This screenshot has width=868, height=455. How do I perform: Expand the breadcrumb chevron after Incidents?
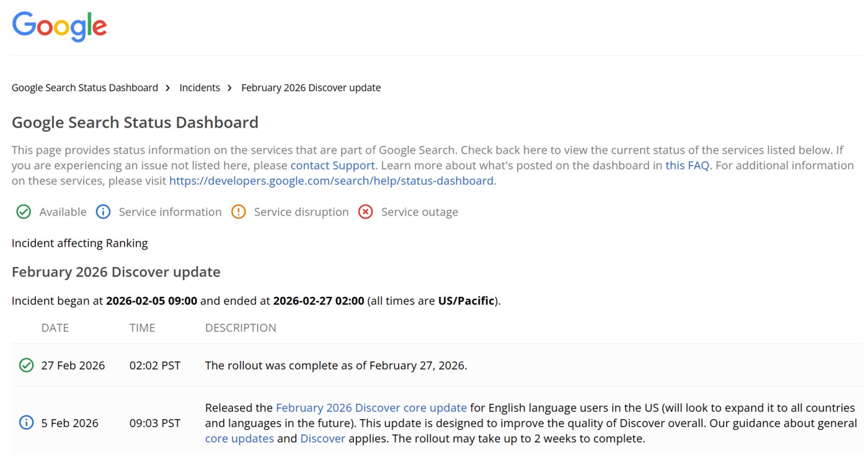229,87
